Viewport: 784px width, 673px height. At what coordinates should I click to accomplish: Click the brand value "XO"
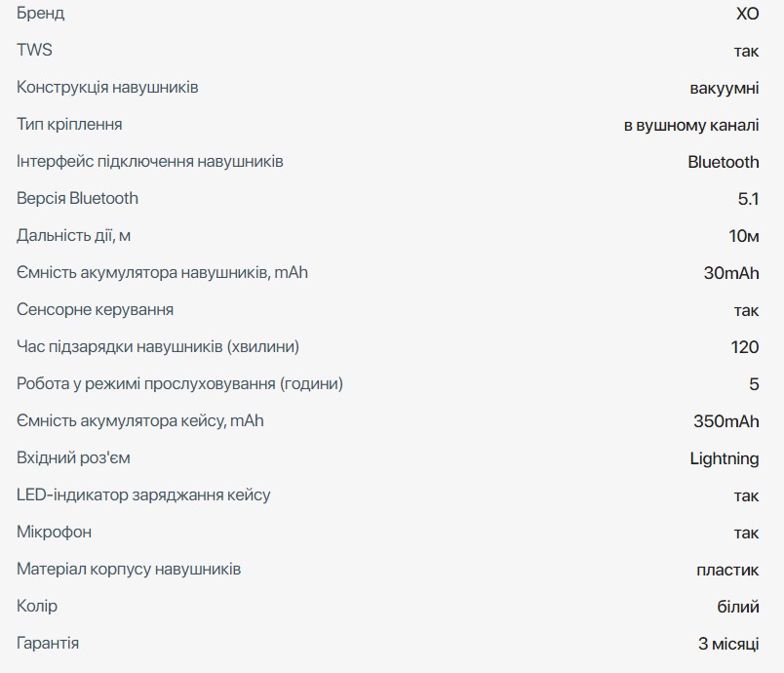coord(747,14)
